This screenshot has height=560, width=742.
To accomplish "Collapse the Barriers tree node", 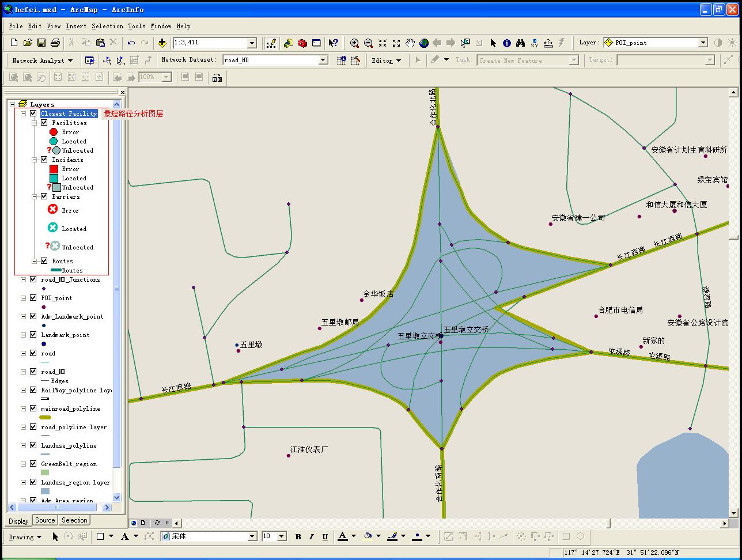I will tap(35, 196).
